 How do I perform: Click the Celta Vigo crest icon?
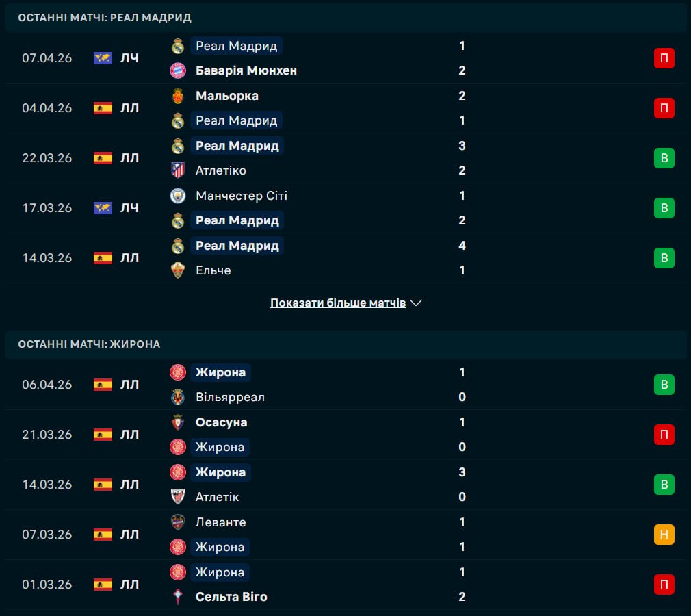pyautogui.click(x=178, y=597)
